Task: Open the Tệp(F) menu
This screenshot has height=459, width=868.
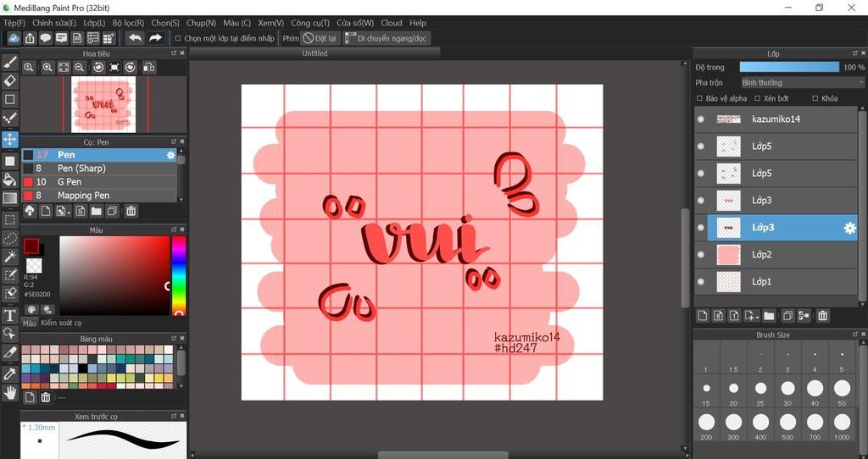Action: coord(14,23)
